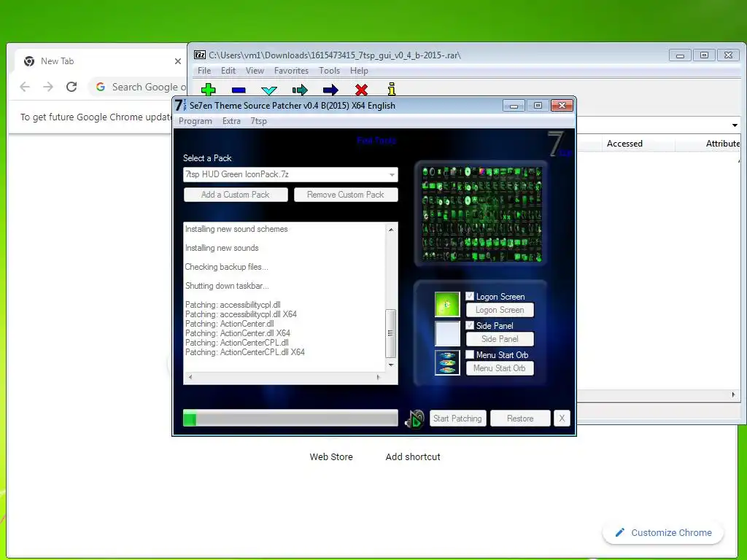This screenshot has height=560, width=747.
Task: Open the Tools menu in 7-Zip
Action: [329, 71]
